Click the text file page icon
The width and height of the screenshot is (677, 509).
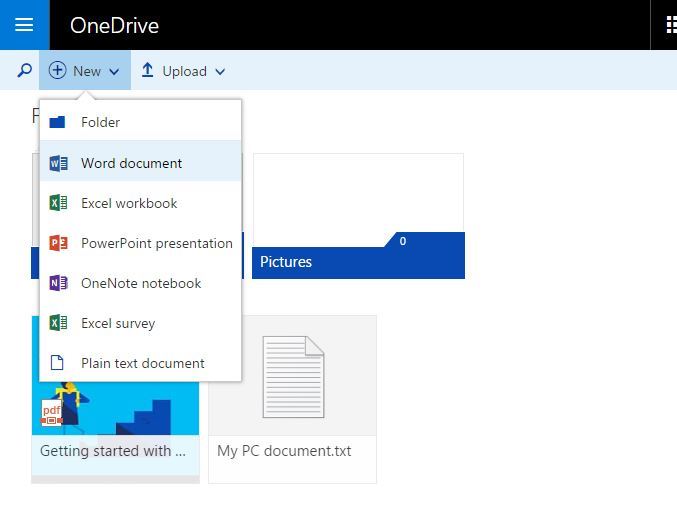coord(294,376)
